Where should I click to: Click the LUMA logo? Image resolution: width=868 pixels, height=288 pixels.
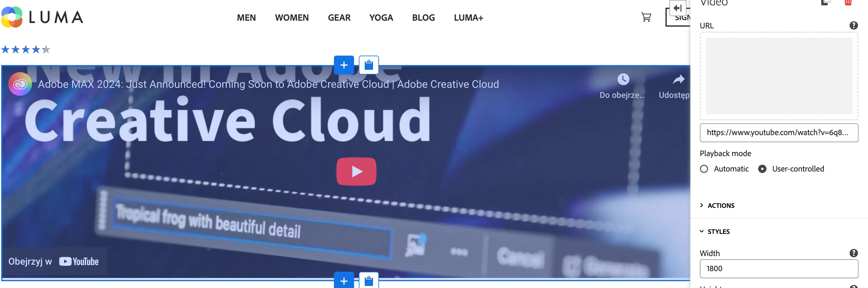tap(42, 17)
